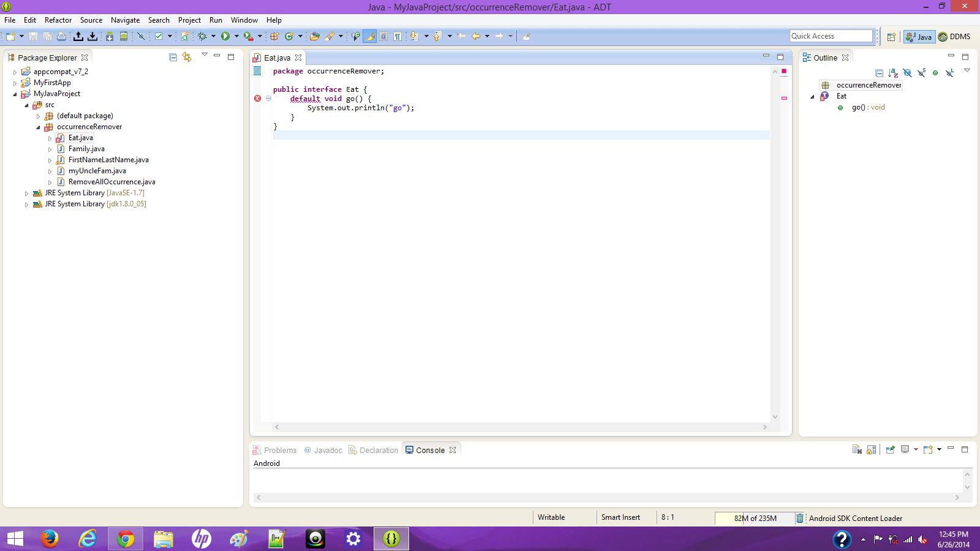The image size is (980, 551).
Task: Click the Print toolbar icon
Action: pyautogui.click(x=61, y=36)
